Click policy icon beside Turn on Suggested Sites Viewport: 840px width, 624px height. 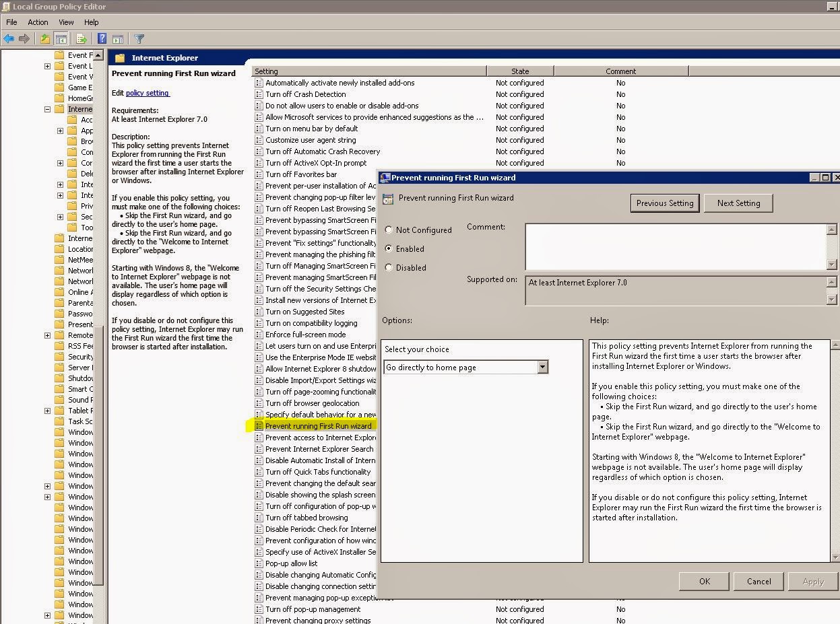(x=259, y=312)
